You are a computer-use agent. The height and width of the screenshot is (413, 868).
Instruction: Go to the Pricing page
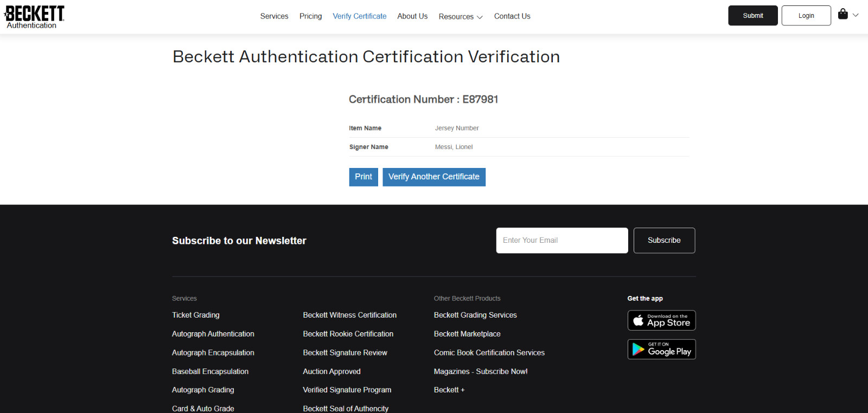[x=310, y=16]
